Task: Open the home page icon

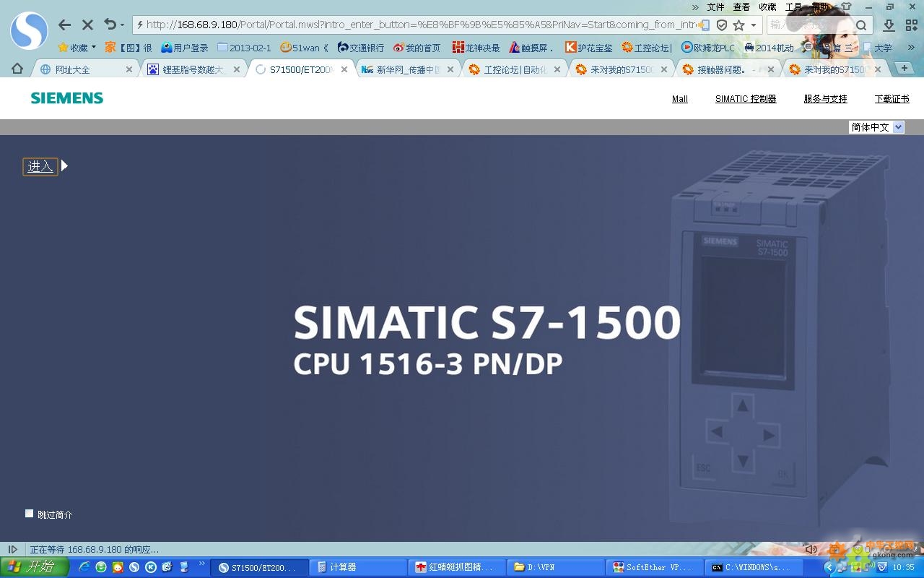Action: point(17,69)
